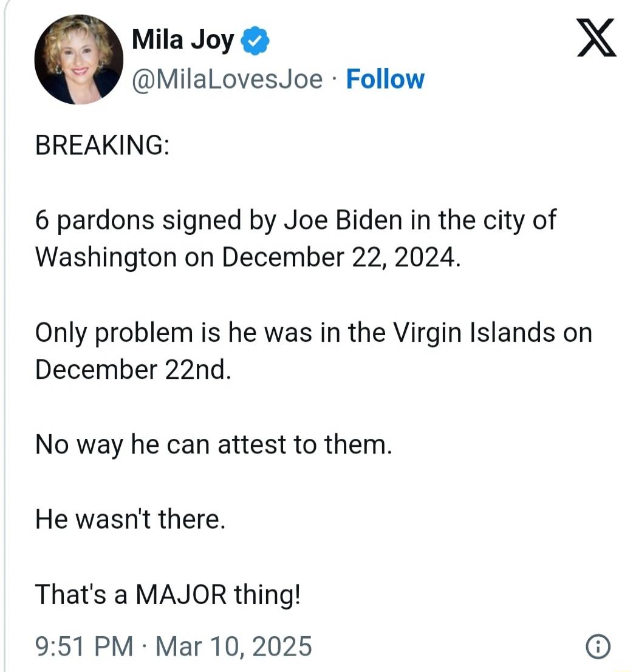Viewport: 636px width, 672px height.
Task: Follow the MilaLovesJoe account
Action: pos(385,80)
